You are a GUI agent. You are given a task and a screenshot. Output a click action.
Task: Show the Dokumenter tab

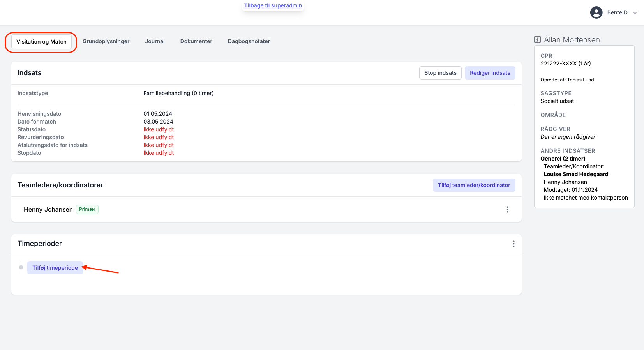click(x=196, y=41)
